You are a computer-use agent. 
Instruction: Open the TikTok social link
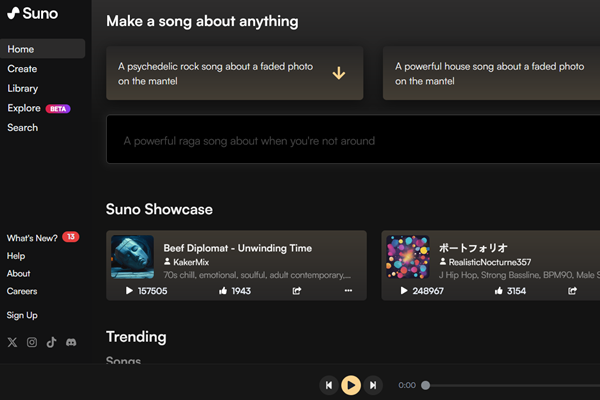[51, 342]
